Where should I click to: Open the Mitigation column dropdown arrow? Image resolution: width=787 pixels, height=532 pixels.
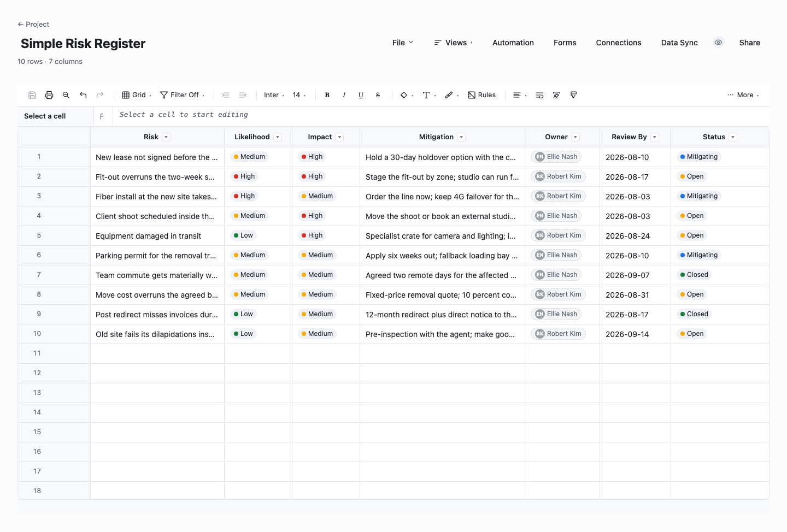[461, 137]
